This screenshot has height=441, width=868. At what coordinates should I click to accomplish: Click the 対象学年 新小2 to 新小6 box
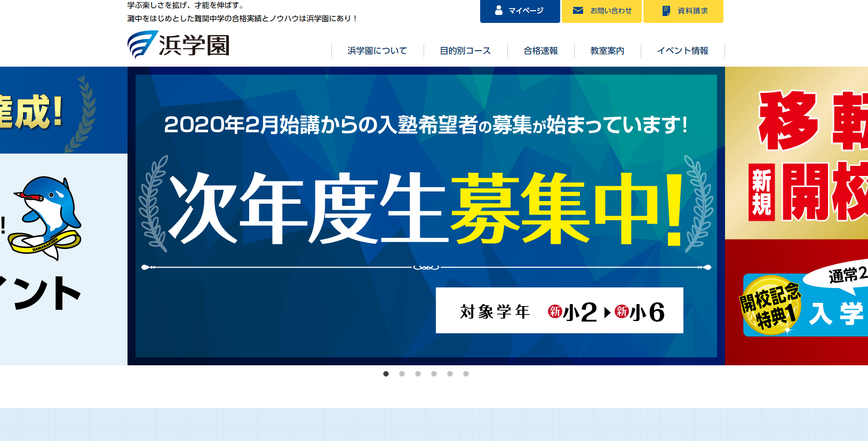(560, 310)
